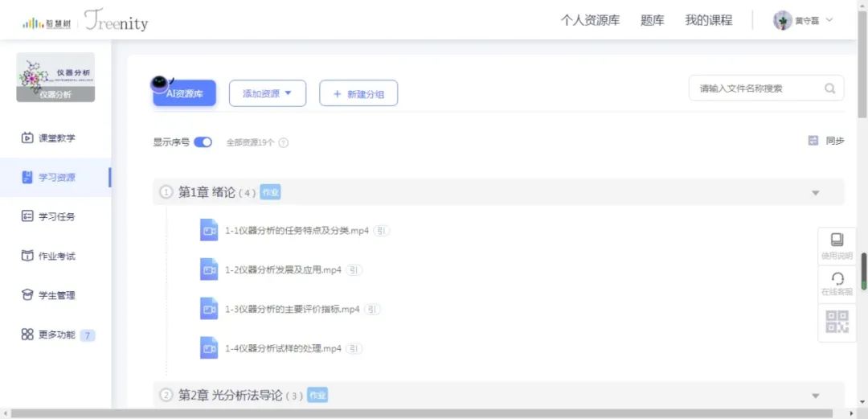
Task: Go to 个人资源库 in top navigation
Action: 590,20
